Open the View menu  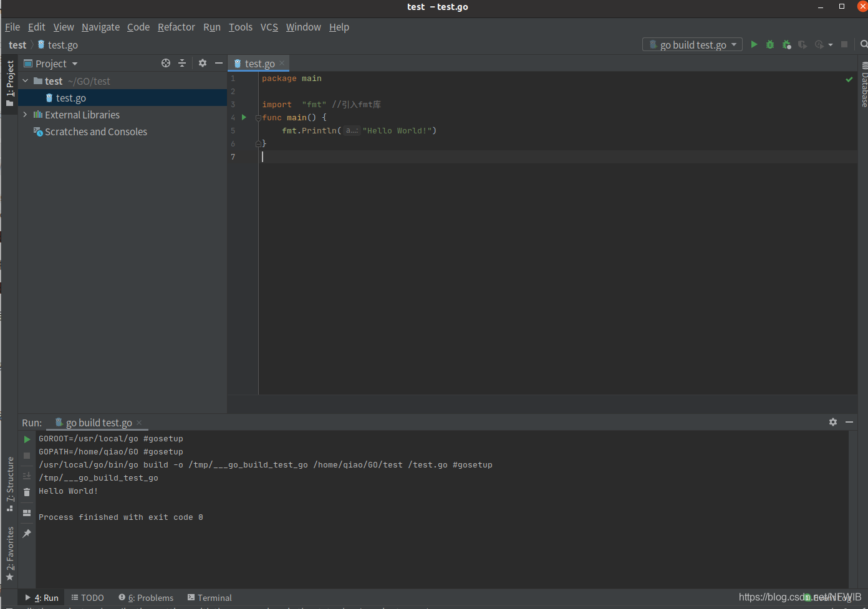coord(64,27)
